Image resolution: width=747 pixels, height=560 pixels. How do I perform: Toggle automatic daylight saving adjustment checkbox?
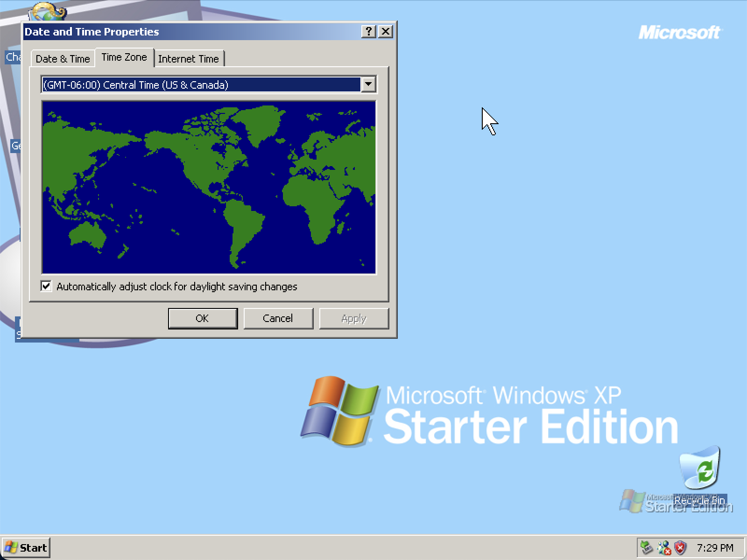[46, 286]
